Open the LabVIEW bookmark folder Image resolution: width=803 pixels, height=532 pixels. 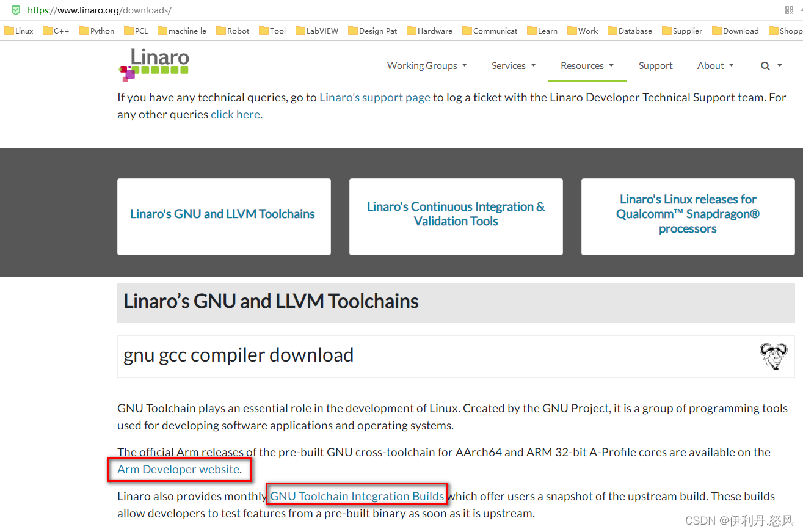pos(317,31)
